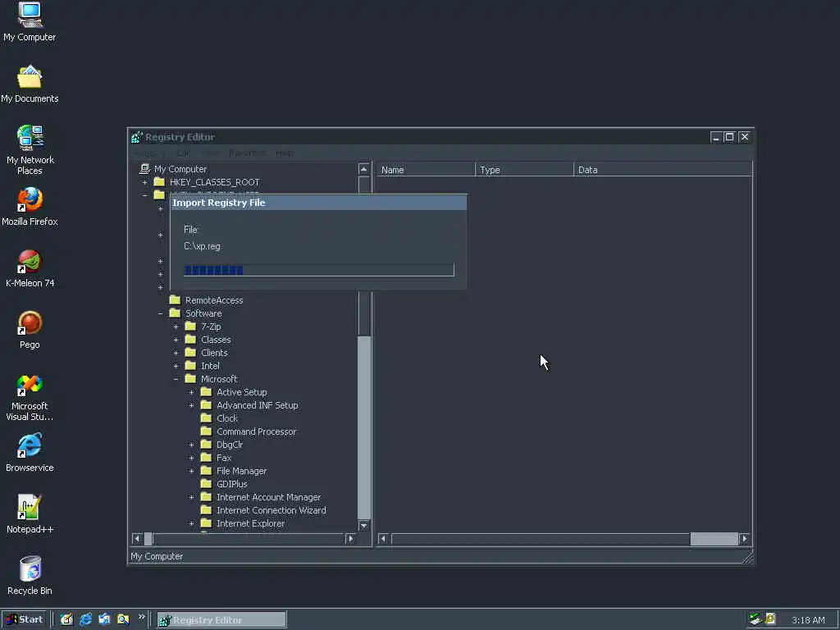Viewport: 840px width, 630px height.
Task: Click the C:\xp.reg file path text
Action: point(202,246)
